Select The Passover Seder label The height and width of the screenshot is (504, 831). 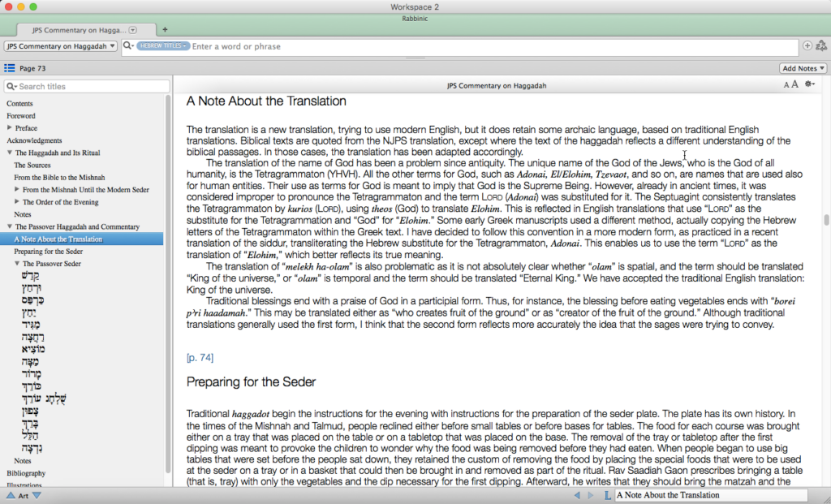point(51,264)
